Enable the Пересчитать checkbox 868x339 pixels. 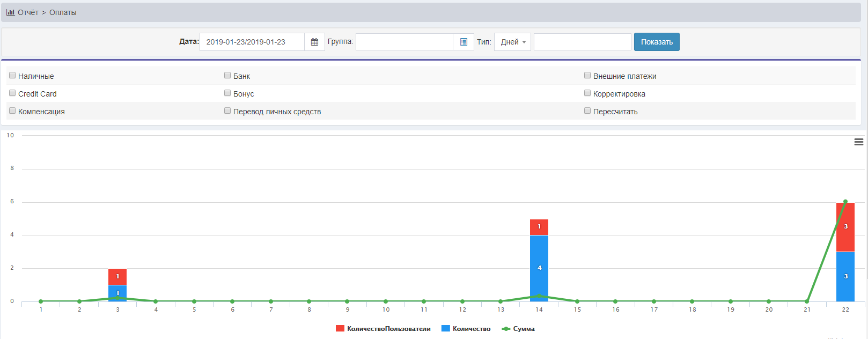[587, 111]
